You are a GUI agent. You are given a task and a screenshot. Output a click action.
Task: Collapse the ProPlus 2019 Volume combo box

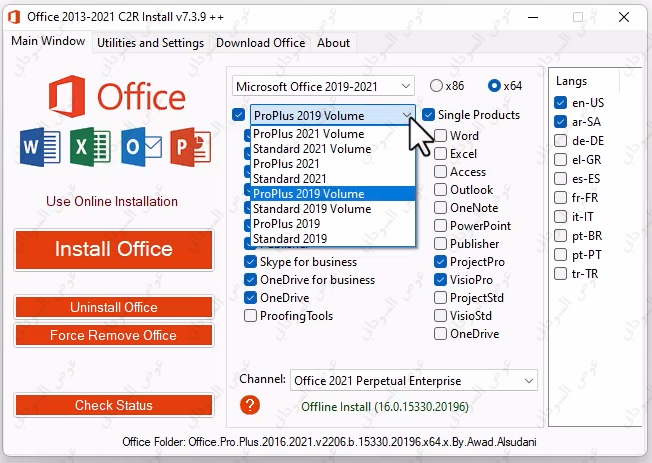point(332,115)
